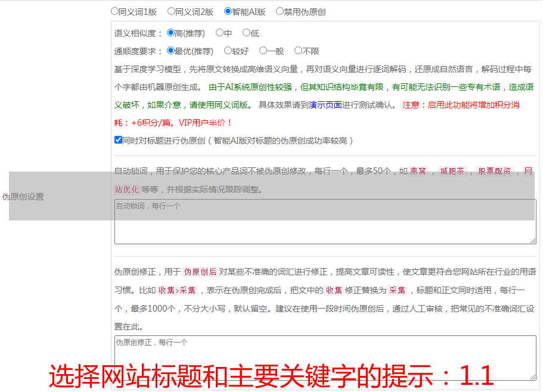
Task: Select the 同义词2版 radio option
Action: coord(171,11)
